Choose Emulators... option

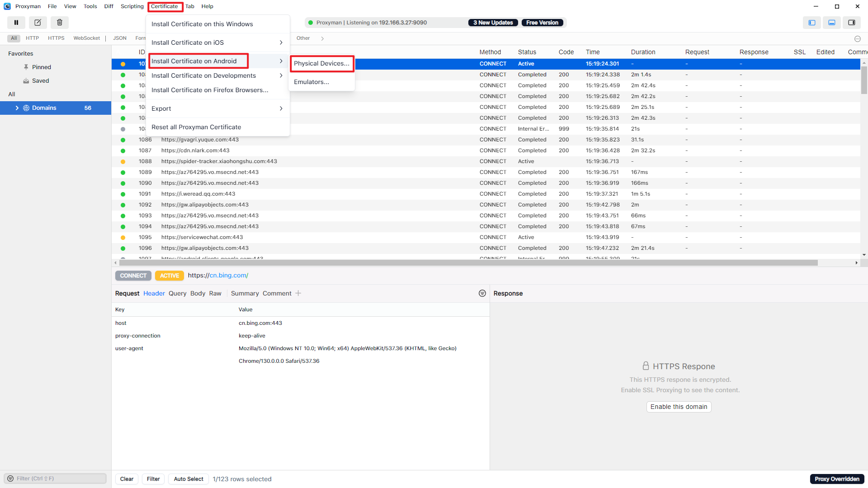[322, 82]
